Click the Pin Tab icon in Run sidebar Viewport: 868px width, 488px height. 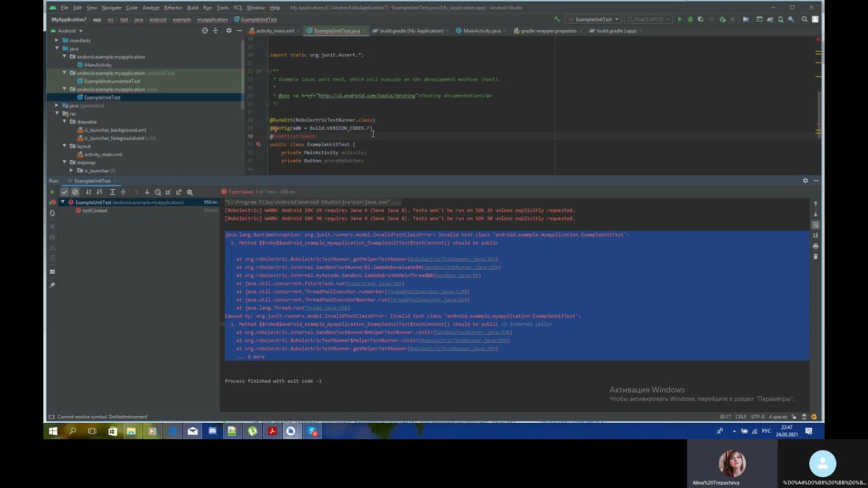tap(52, 285)
